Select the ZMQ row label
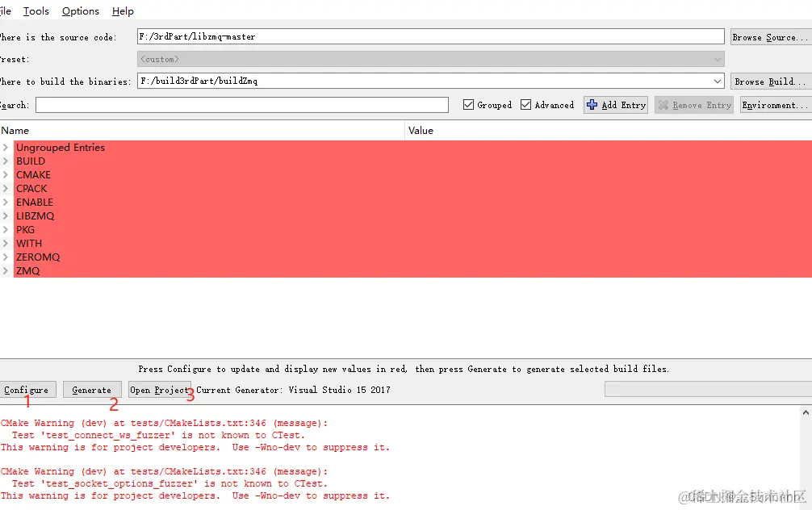 coord(28,271)
